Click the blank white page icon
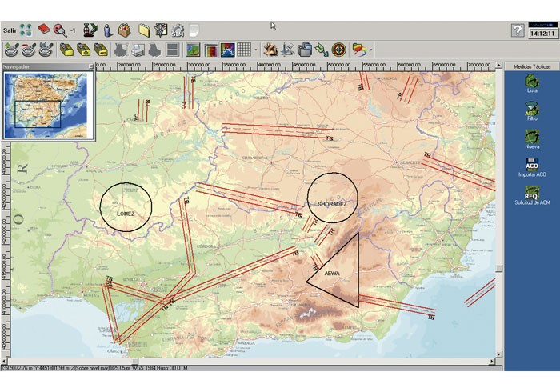The width and height of the screenshot is (560, 392). click(x=194, y=30)
